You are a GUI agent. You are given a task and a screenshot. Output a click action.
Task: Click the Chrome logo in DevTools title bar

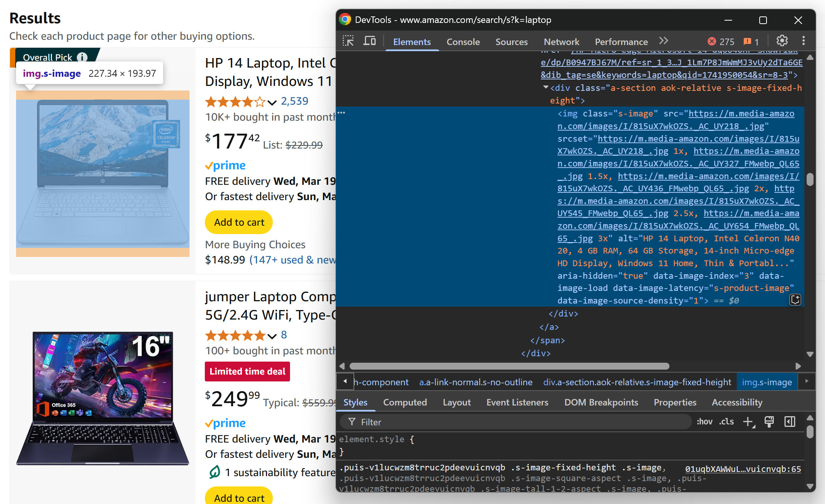[x=345, y=19]
